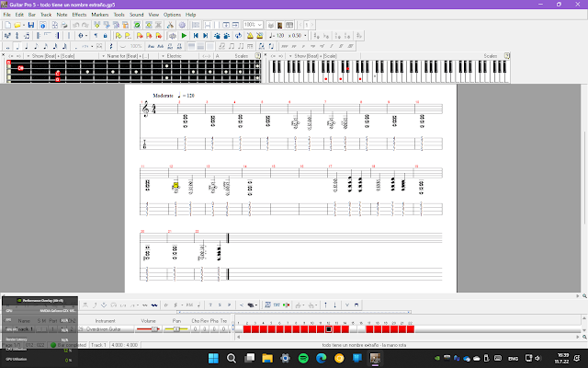Select the eighth note duration
588x368 pixels.
pos(36,46)
